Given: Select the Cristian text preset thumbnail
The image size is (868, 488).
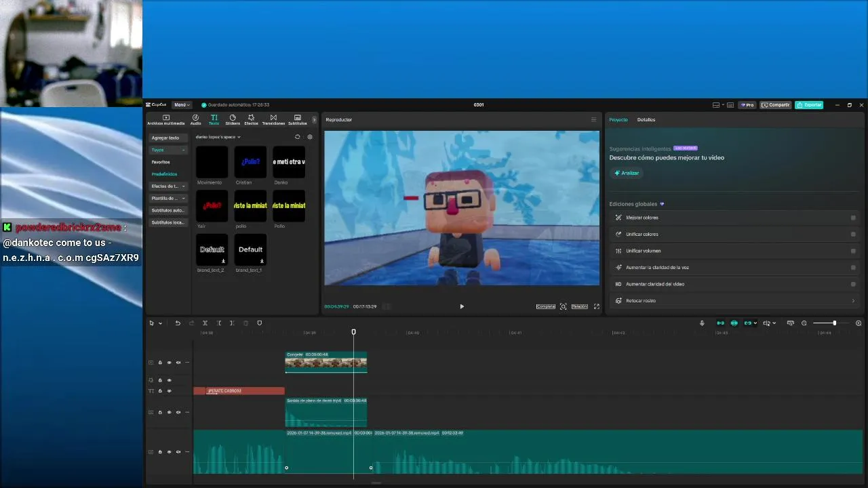Looking at the screenshot, I should [x=250, y=162].
